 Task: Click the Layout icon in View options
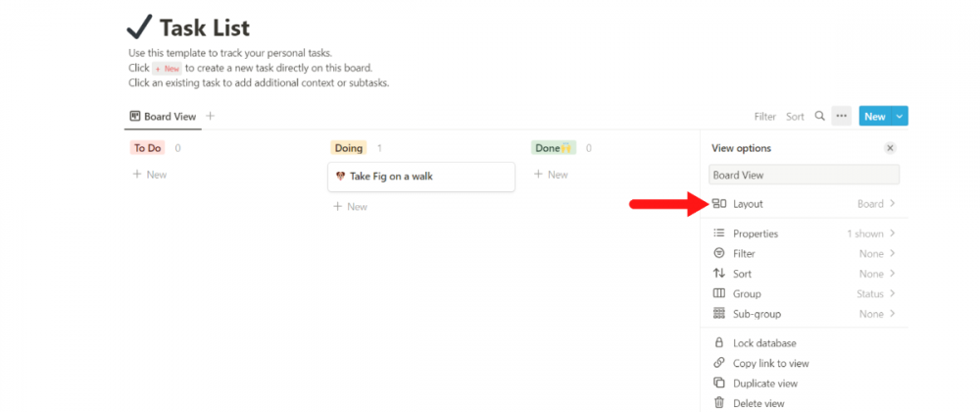pyautogui.click(x=719, y=204)
